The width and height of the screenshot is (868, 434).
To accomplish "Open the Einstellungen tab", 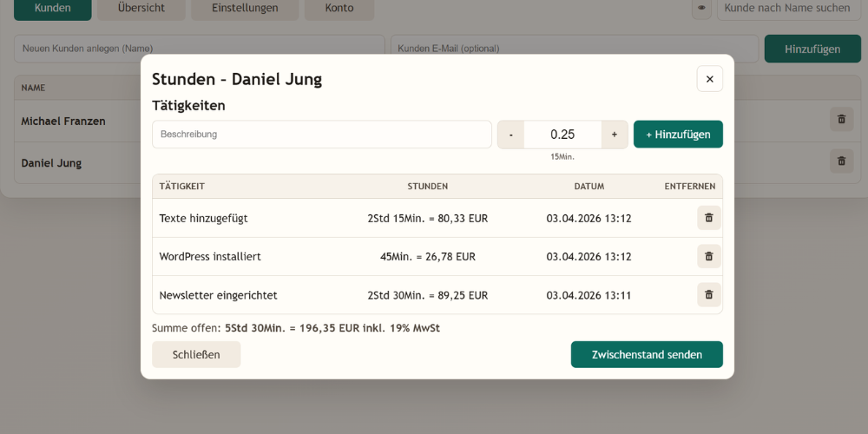I will click(245, 9).
